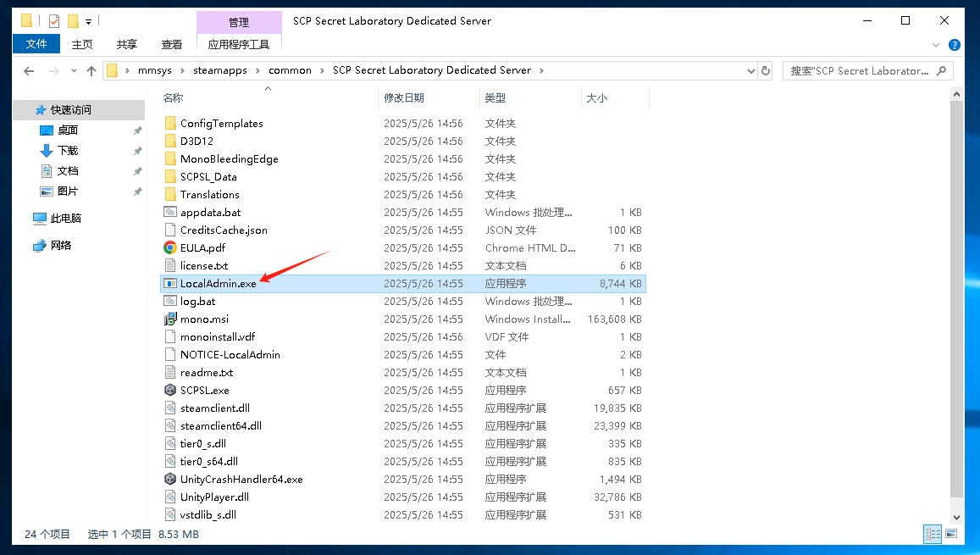Switch to details view layout icon

click(933, 534)
